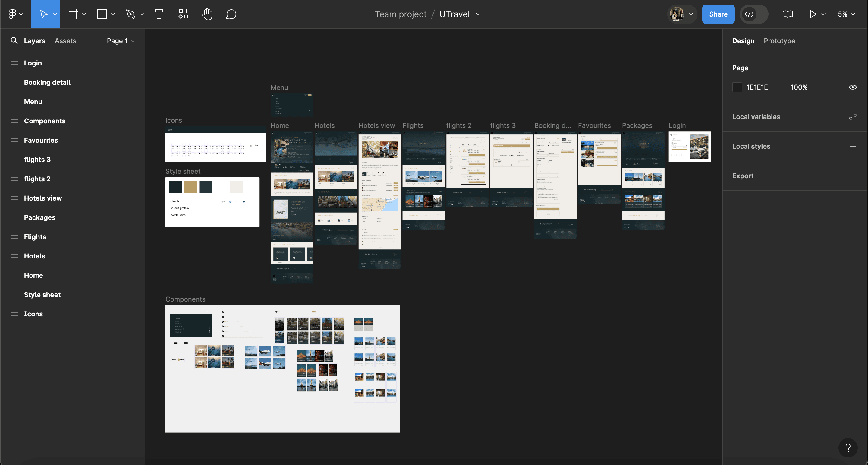Select the Comment tool

pos(231,14)
